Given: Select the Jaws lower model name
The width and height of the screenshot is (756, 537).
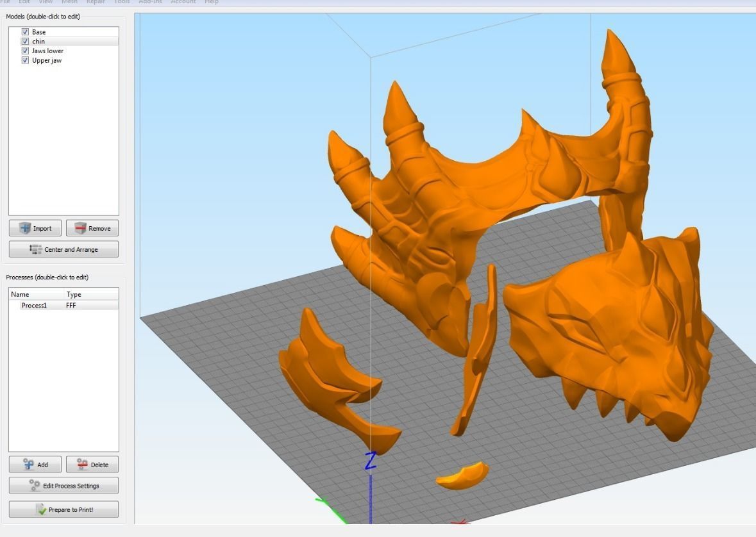Looking at the screenshot, I should (x=47, y=51).
